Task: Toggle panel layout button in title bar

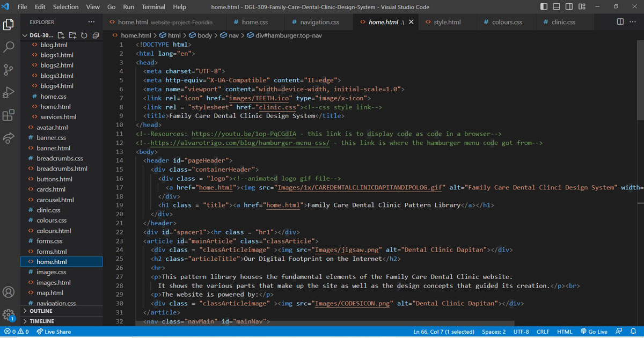Action: [x=557, y=7]
